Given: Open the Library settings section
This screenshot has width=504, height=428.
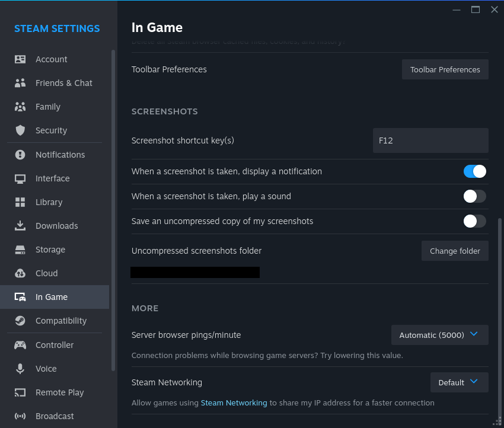Looking at the screenshot, I should (x=49, y=202).
